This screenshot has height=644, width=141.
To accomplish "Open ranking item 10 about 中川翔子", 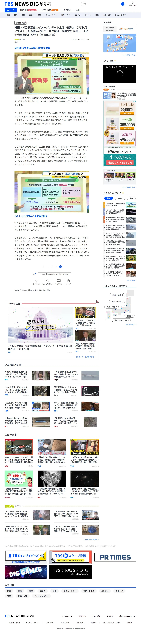I will tap(120, 274).
